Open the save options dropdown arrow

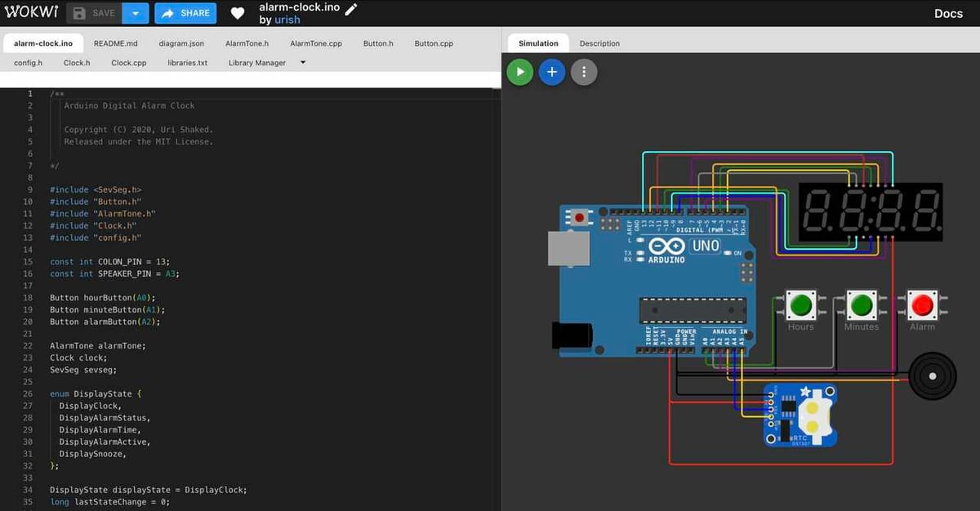pyautogui.click(x=136, y=13)
